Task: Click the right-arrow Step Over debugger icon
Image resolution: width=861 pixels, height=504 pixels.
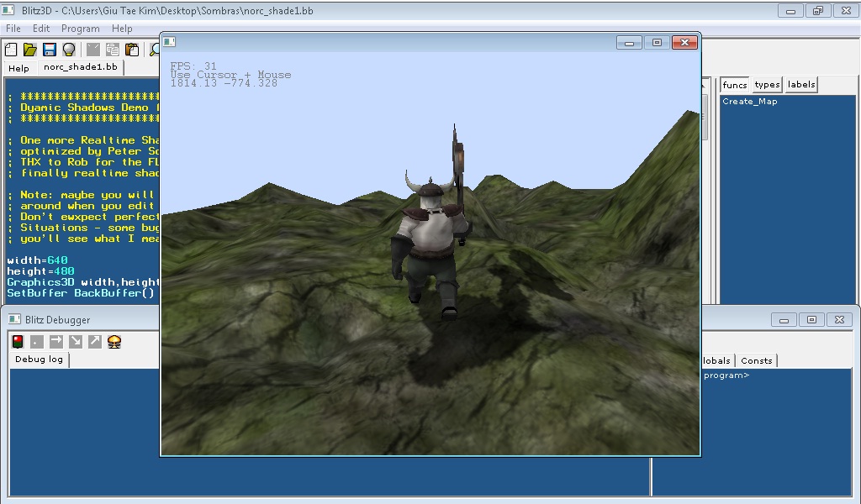Action: click(x=56, y=342)
